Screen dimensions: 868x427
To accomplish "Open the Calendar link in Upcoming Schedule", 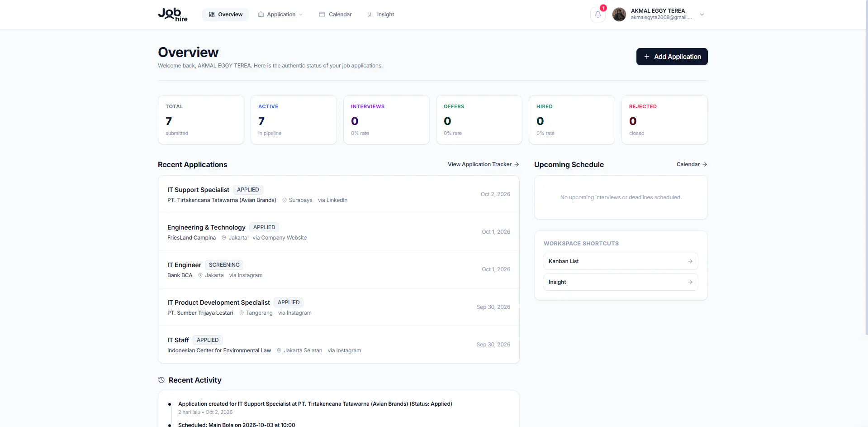I will [x=692, y=164].
